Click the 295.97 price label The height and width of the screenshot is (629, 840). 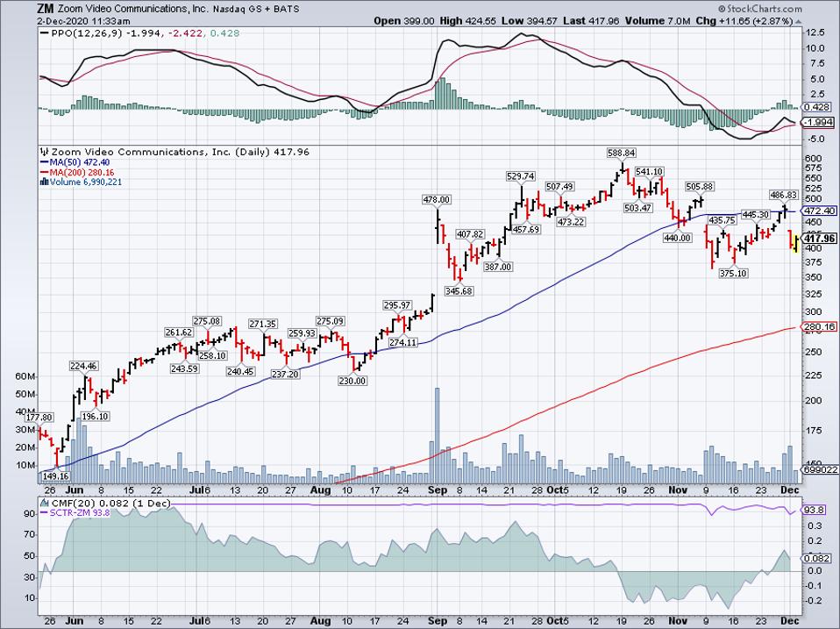(x=397, y=305)
